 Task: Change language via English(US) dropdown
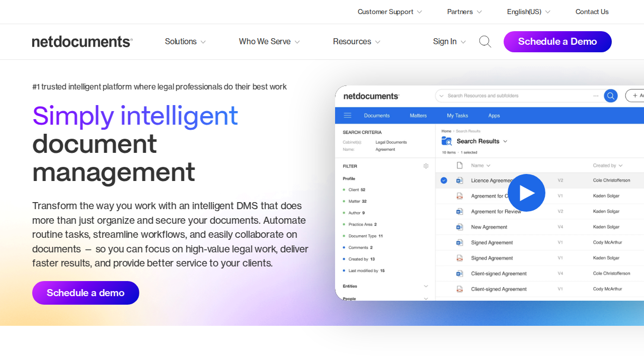click(x=529, y=12)
